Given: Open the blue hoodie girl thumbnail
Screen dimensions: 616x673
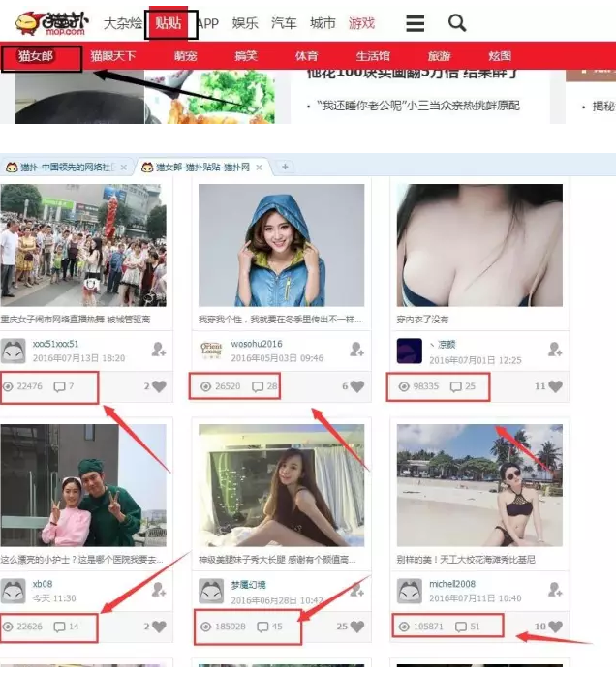Looking at the screenshot, I should 282,245.
